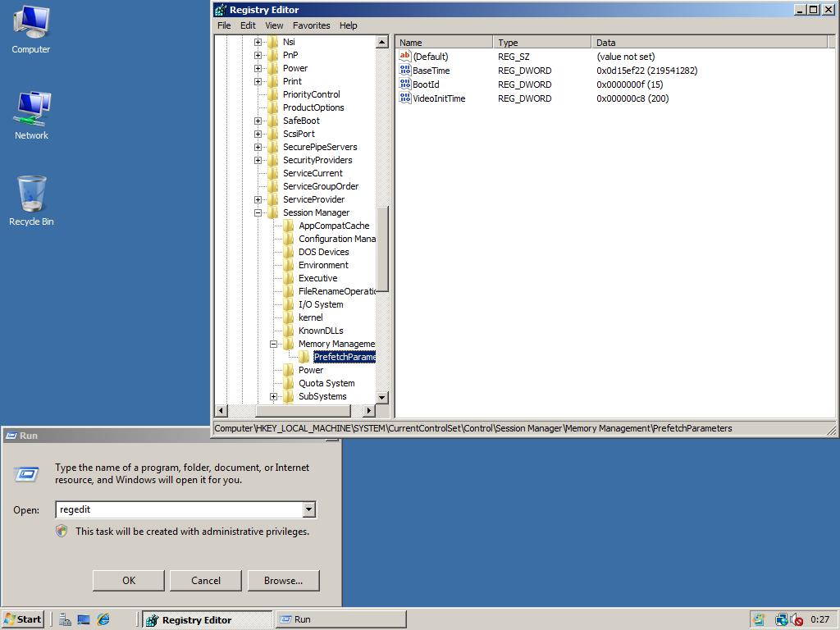Click the PrefetchParameters folder icon

[x=304, y=357]
